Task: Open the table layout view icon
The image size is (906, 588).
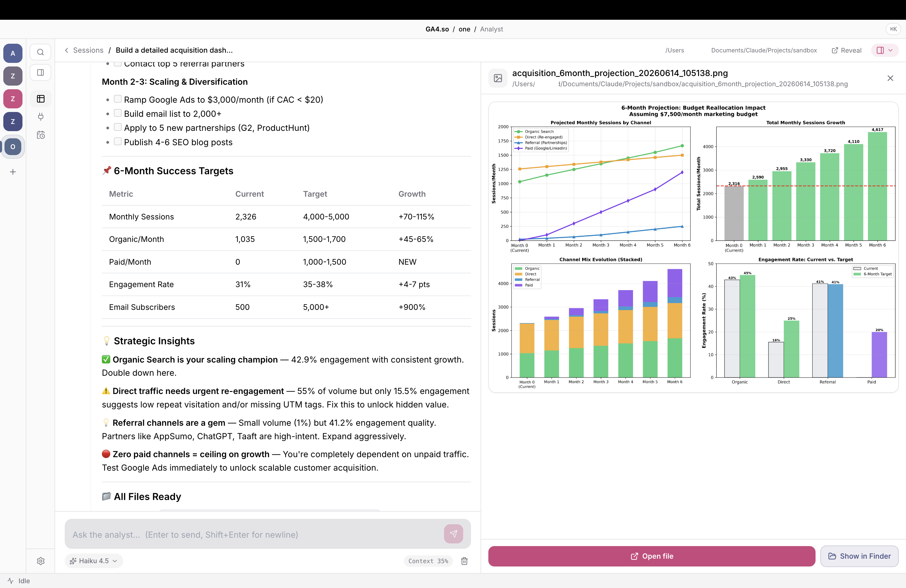Action: [41, 99]
